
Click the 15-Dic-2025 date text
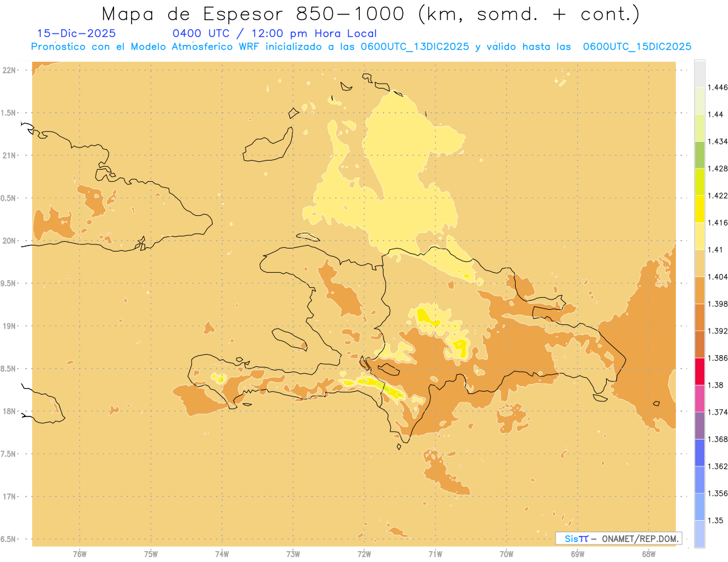pyautogui.click(x=76, y=34)
